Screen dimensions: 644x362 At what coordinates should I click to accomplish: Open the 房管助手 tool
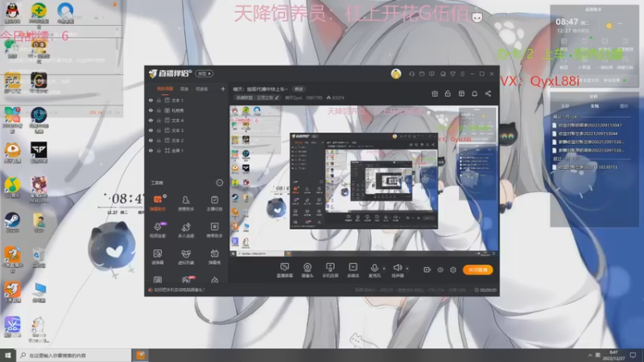186,204
